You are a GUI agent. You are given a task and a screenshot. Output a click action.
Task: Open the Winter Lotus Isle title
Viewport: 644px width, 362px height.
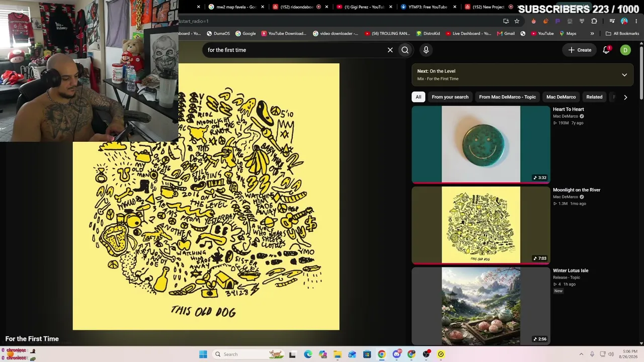click(x=571, y=270)
